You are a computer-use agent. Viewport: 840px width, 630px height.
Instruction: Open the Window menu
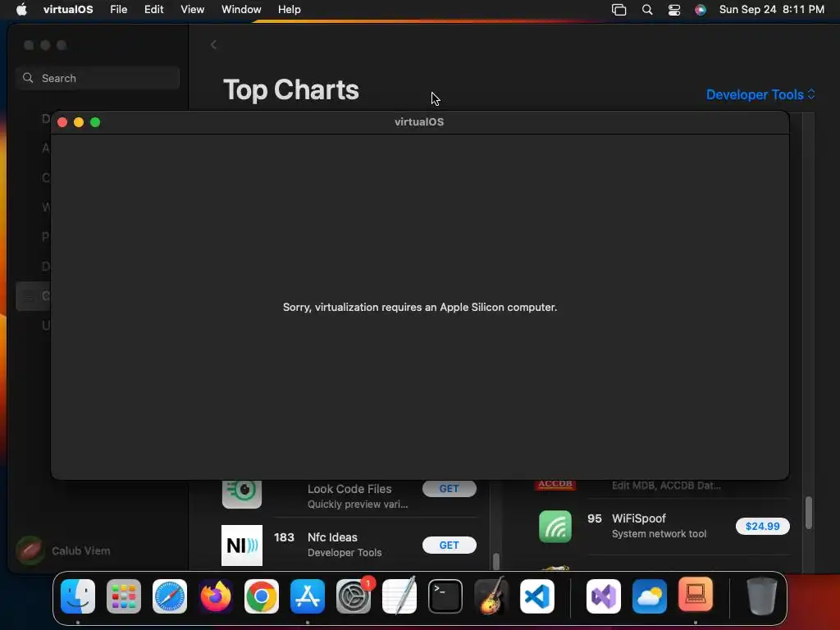[241, 9]
